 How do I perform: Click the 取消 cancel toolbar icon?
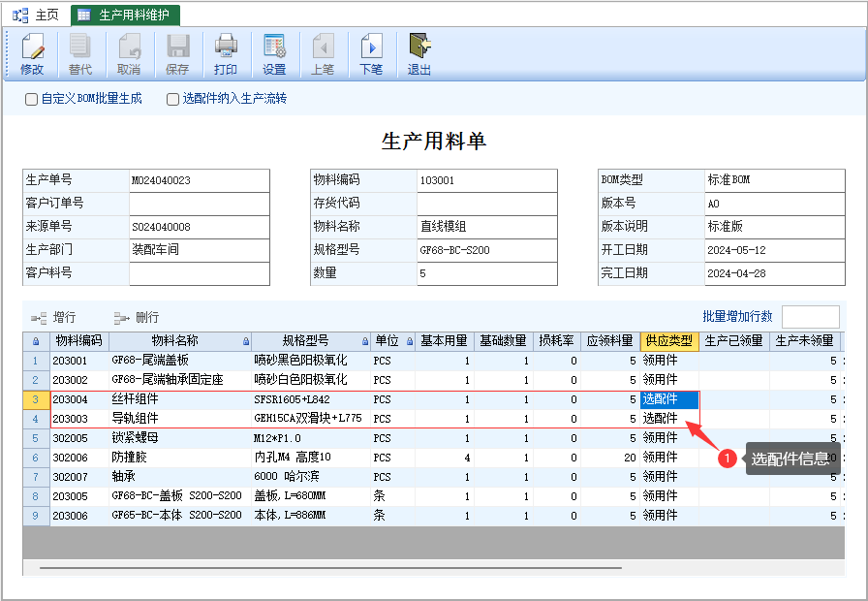(x=129, y=53)
